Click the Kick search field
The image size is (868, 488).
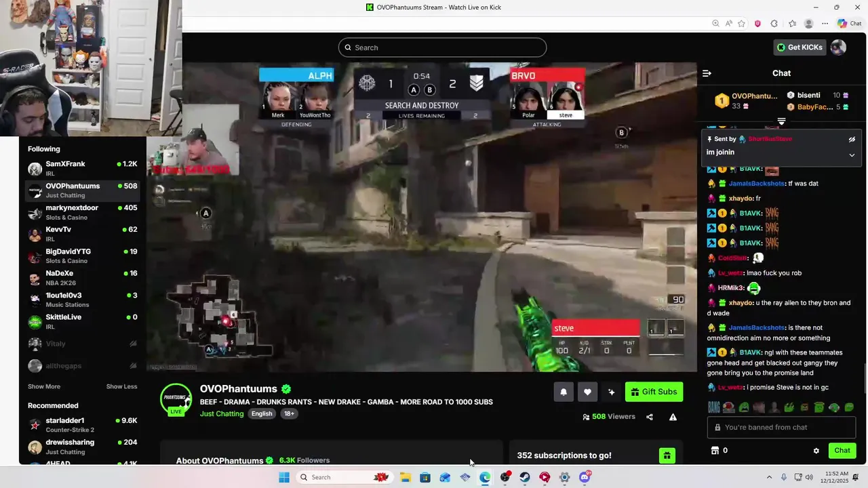pyautogui.click(x=442, y=47)
